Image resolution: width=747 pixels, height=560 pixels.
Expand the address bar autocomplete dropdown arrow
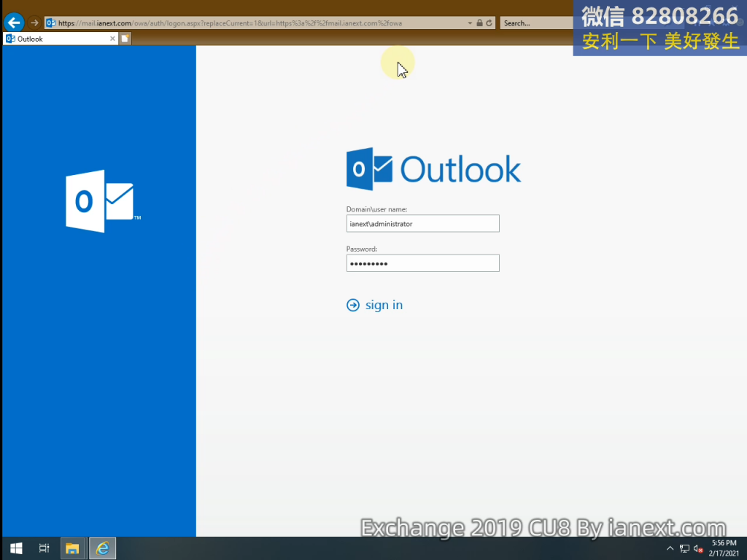point(470,23)
